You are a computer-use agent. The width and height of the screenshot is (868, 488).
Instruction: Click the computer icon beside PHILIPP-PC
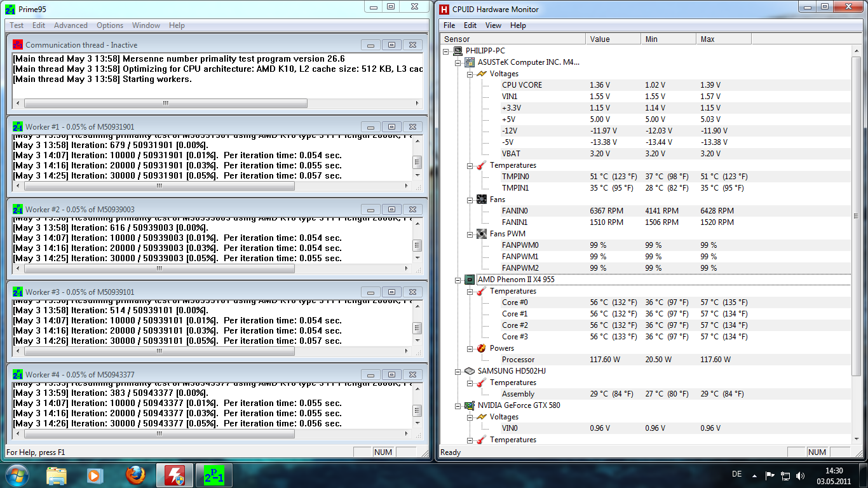458,51
